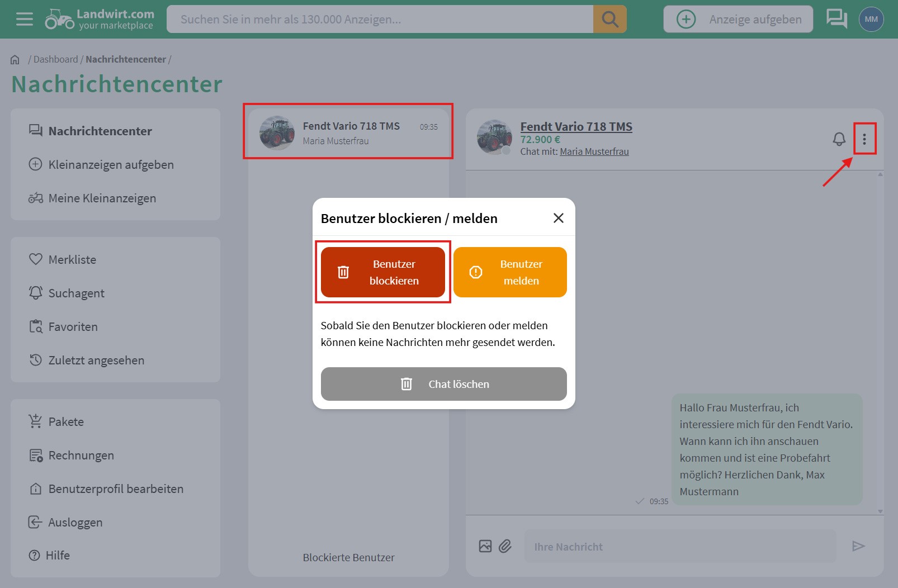Click Benutzer melden button
Image resolution: width=898 pixels, height=588 pixels.
510,272
